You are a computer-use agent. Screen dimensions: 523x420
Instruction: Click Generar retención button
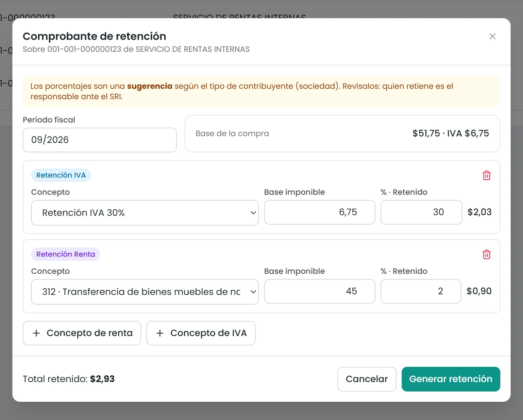click(x=451, y=379)
